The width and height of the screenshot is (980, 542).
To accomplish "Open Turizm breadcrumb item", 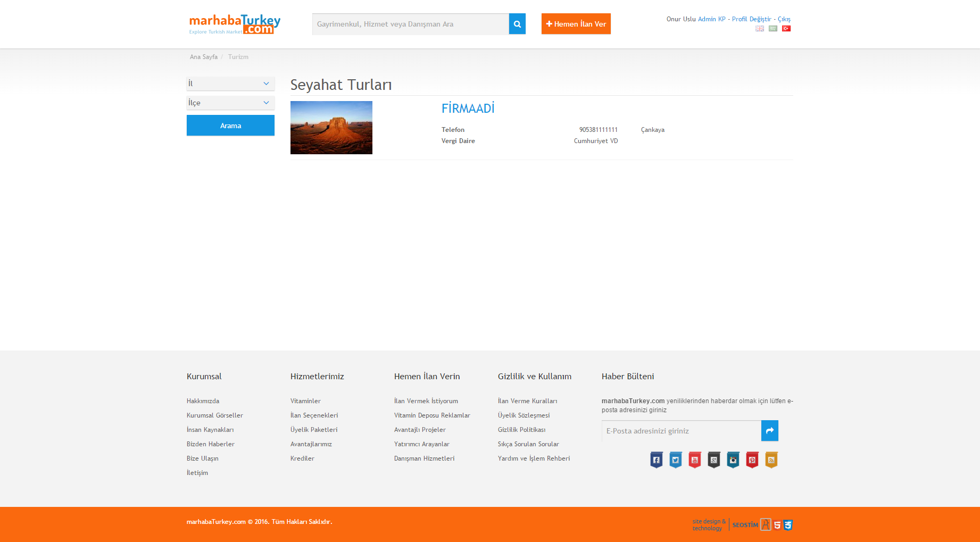I will [x=238, y=57].
